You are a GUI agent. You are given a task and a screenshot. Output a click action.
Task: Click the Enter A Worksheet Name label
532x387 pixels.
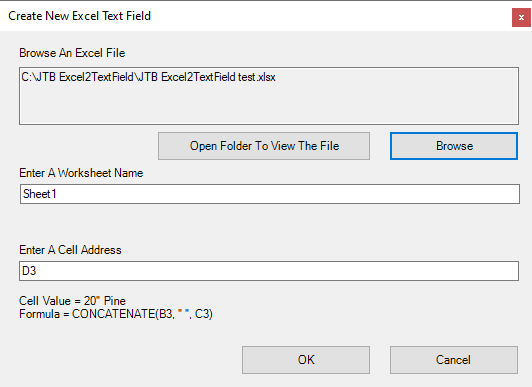coord(81,173)
